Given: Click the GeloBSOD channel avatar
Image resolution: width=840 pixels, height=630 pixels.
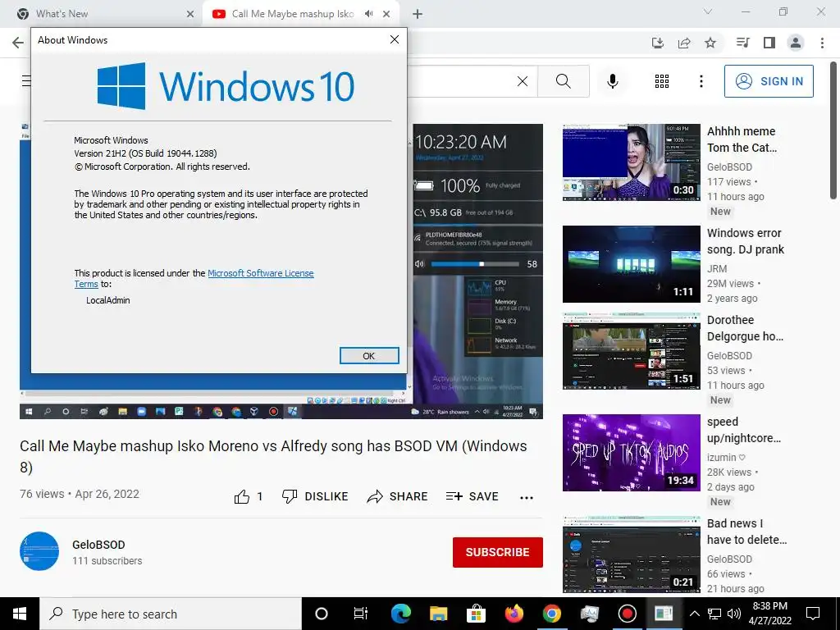Looking at the screenshot, I should pos(39,551).
